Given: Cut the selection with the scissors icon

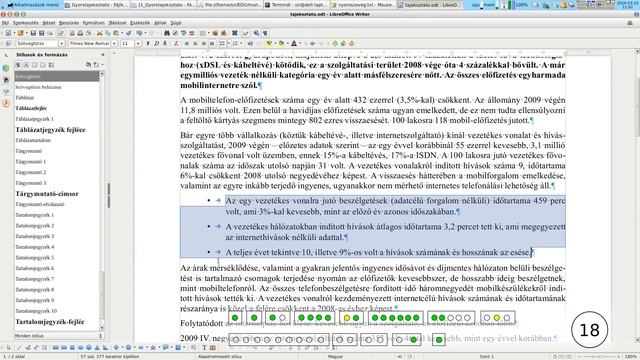Looking at the screenshot, I should coord(99,33).
